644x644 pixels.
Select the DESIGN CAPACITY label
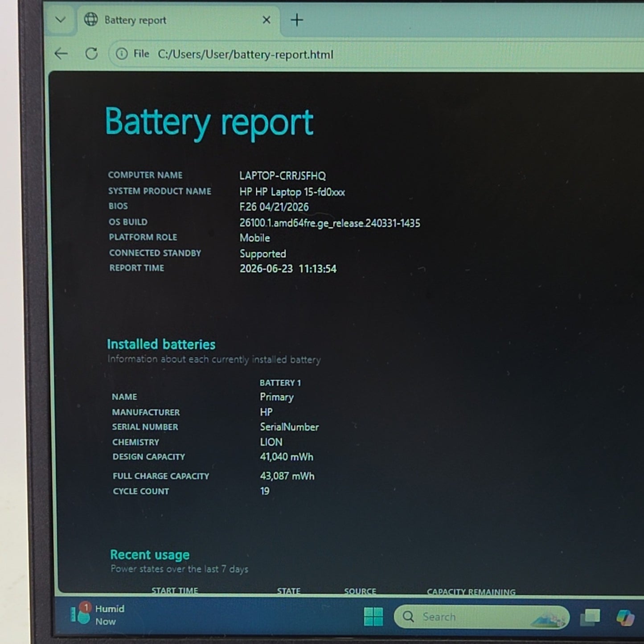click(148, 457)
